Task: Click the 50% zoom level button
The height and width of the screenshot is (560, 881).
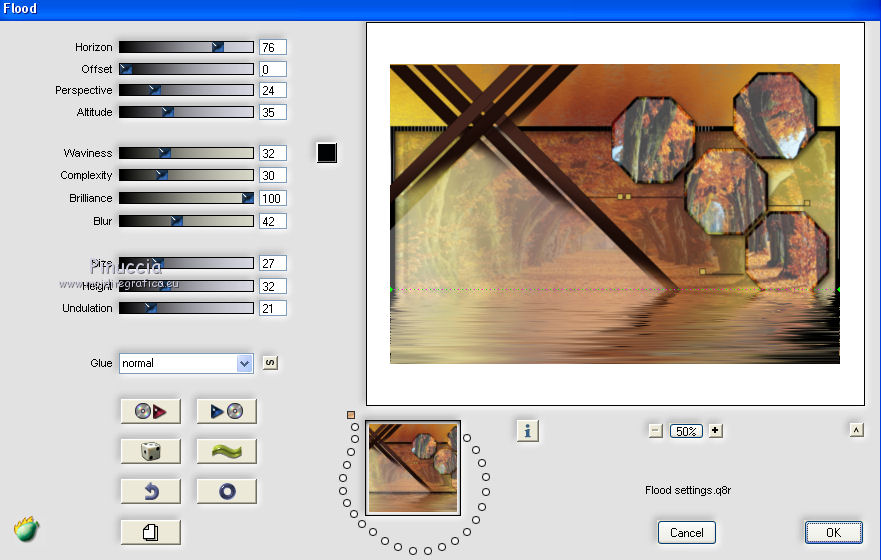Action: tap(686, 431)
